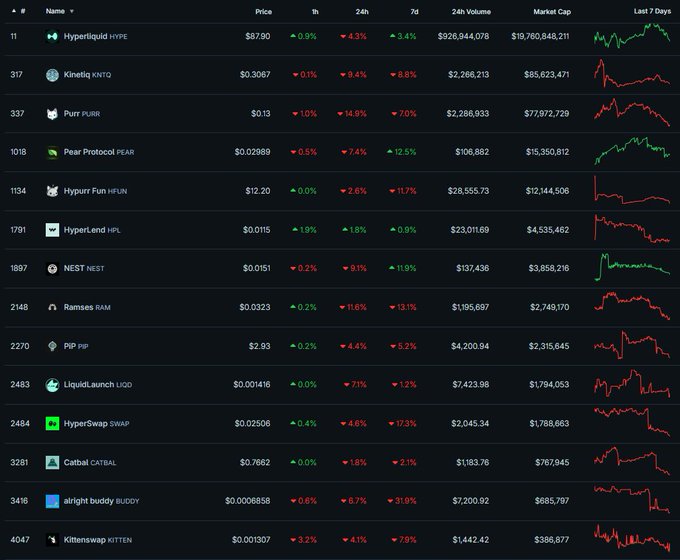Open Ramses RAM coin page

pyautogui.click(x=87, y=307)
